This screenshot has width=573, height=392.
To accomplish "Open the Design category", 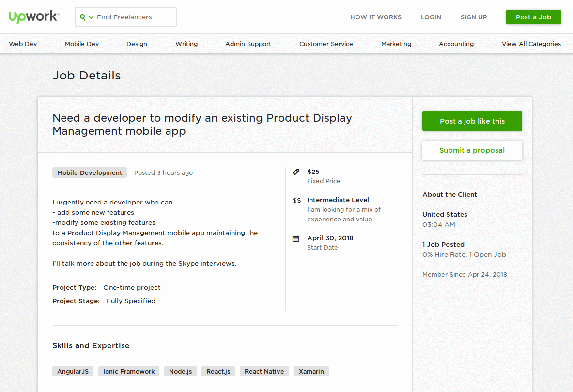I will [x=137, y=44].
